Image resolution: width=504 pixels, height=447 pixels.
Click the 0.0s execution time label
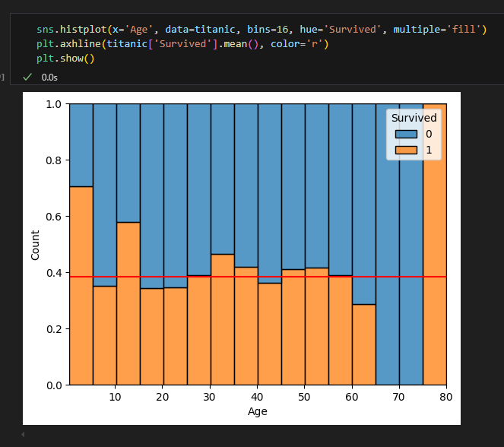coord(49,78)
